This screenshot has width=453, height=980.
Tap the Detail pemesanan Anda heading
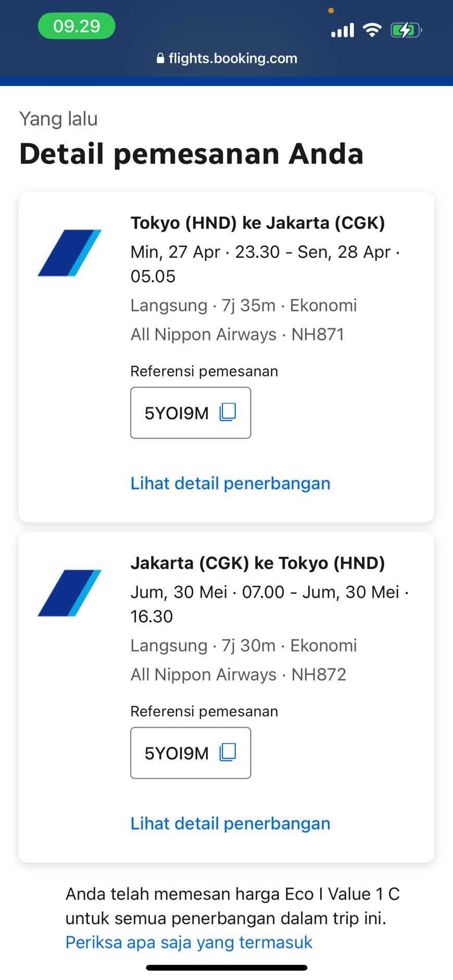coord(191,154)
